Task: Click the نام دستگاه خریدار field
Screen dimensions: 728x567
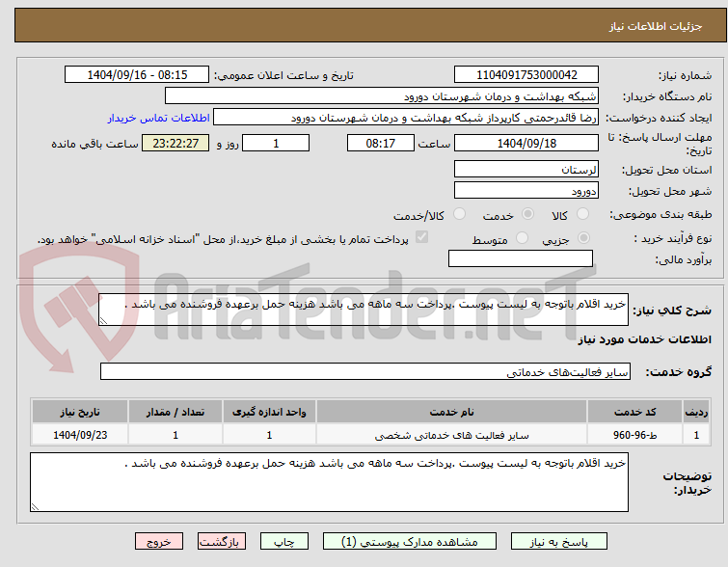Action: click(382, 96)
